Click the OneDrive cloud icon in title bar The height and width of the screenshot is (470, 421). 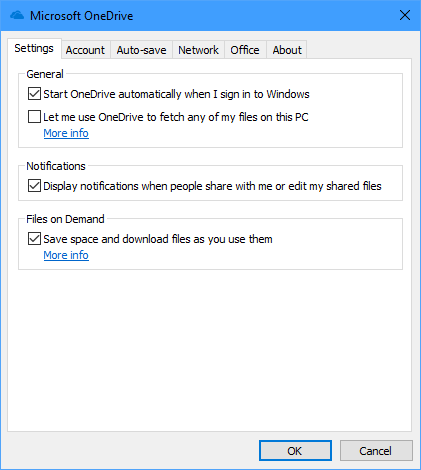click(x=17, y=16)
